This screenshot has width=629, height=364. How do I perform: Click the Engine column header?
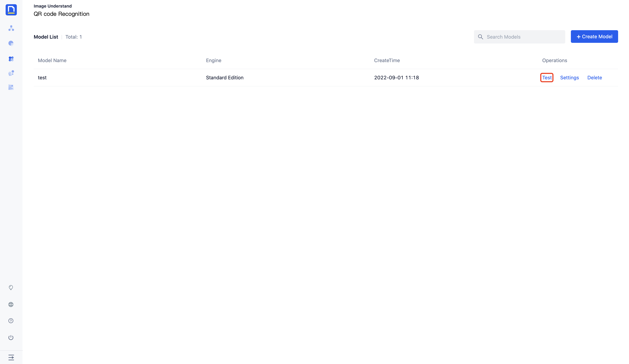(214, 60)
